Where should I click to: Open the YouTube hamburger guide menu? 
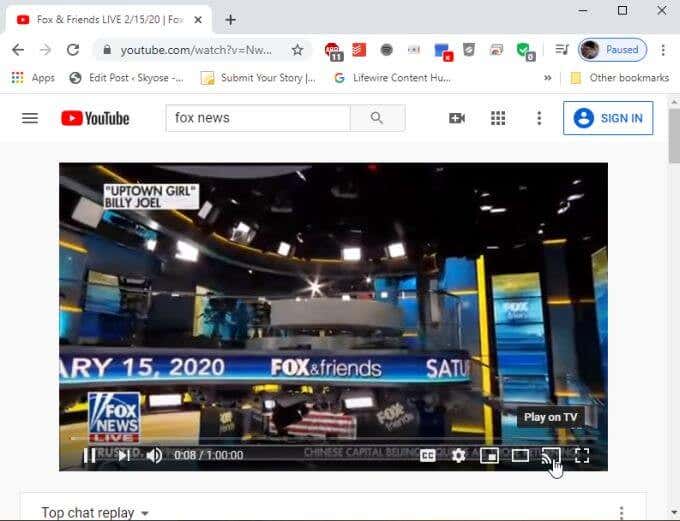point(30,118)
